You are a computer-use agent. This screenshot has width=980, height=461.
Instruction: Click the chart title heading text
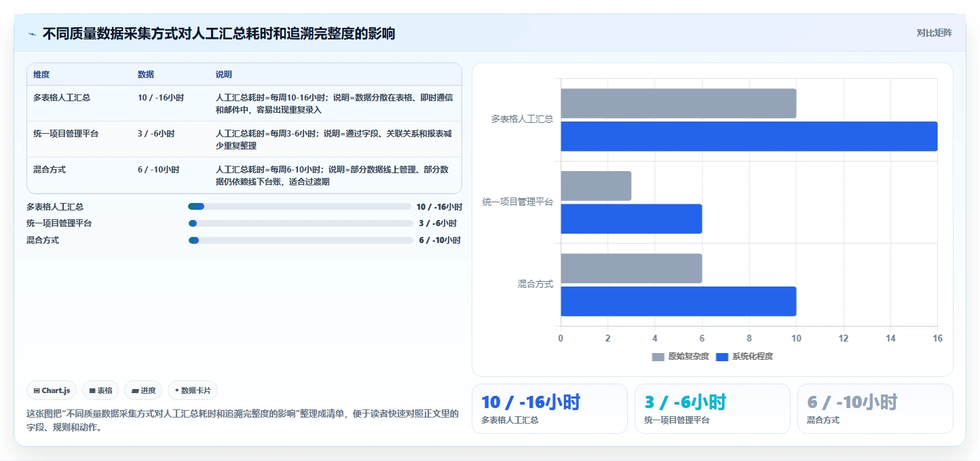tap(219, 34)
